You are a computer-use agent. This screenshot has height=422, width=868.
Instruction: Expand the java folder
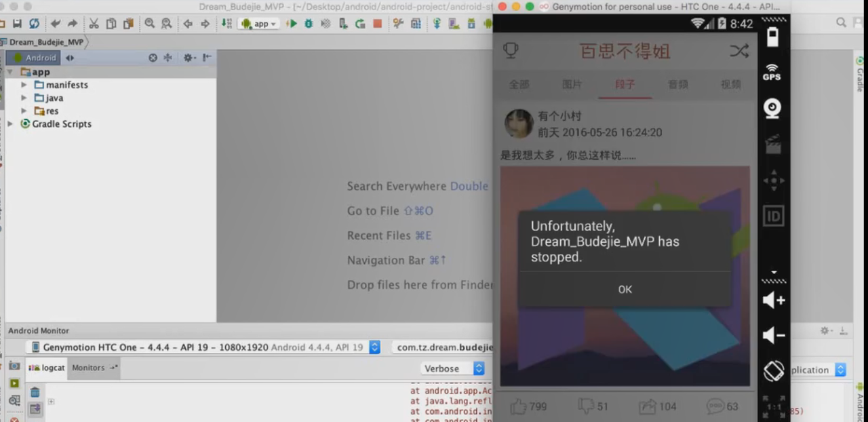[24, 98]
